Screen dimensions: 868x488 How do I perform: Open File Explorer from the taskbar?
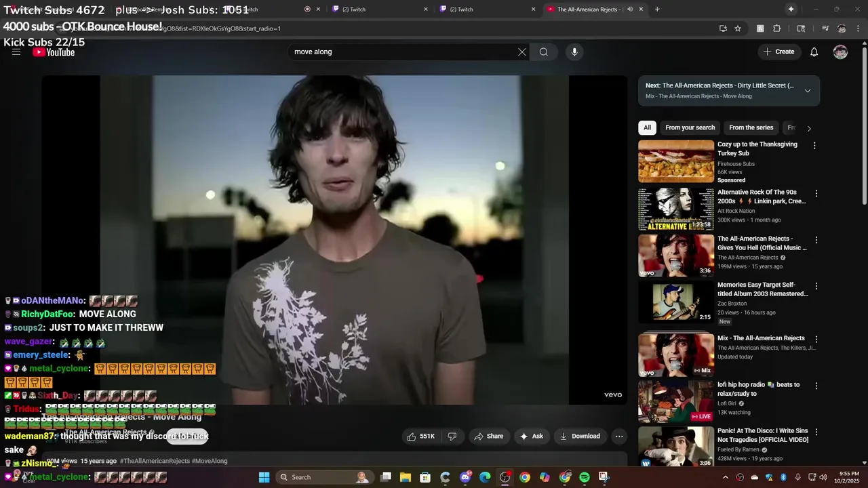click(406, 477)
